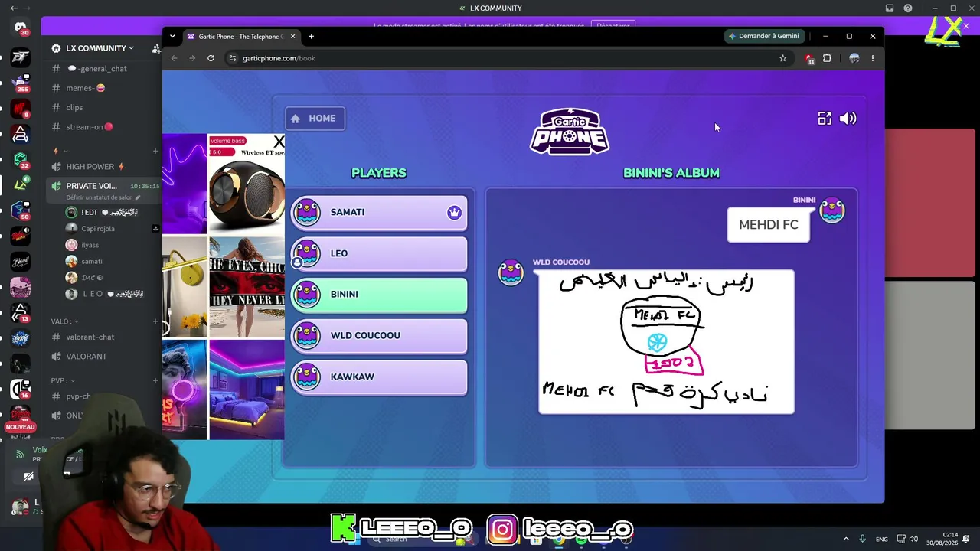Click BININI's avatar in the album
This screenshot has width=980, height=551.
[x=832, y=210]
